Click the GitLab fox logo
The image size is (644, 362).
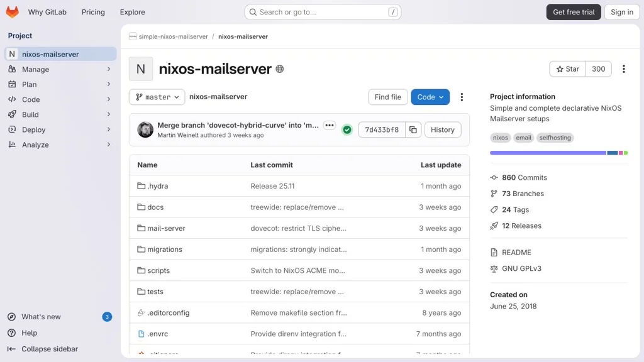[x=12, y=12]
